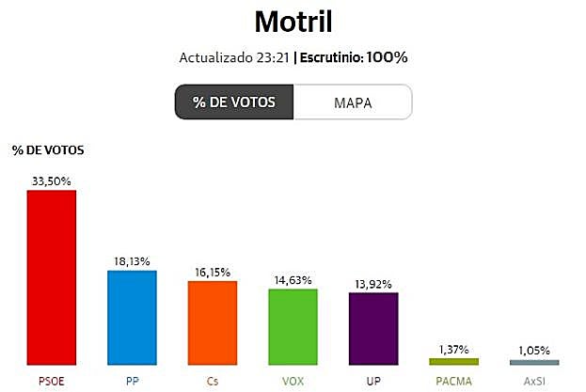The width and height of the screenshot is (586, 392).
Task: Select the Cs party label
Action: click(213, 381)
